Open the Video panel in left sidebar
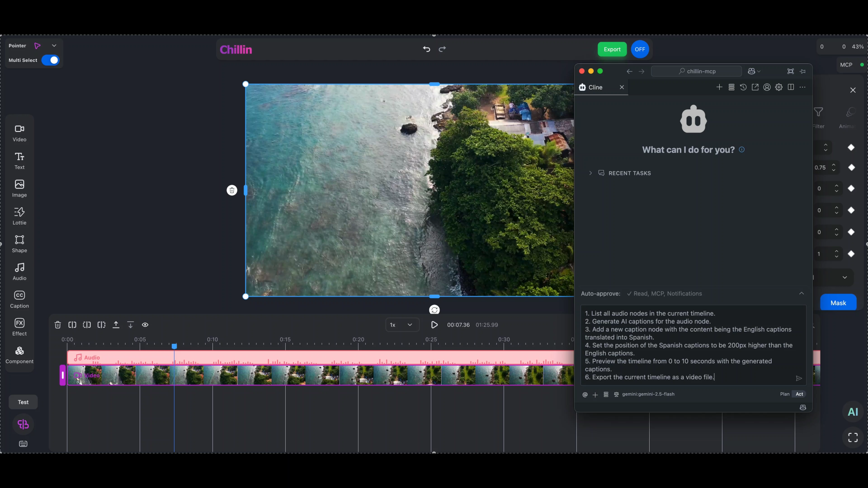868x488 pixels. click(x=19, y=133)
